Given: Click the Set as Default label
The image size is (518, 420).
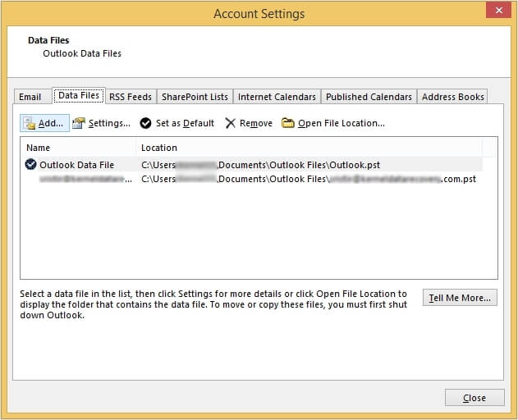Looking at the screenshot, I should (185, 123).
